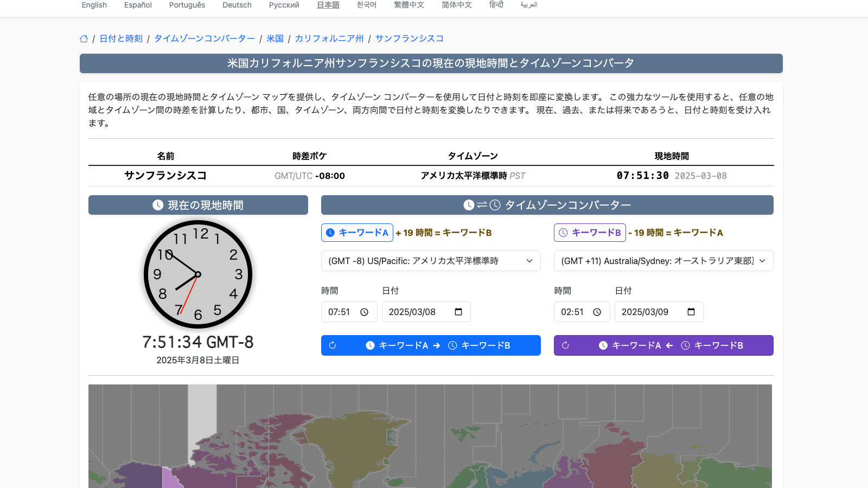Switch language to English
The height and width of the screenshot is (488, 868).
click(94, 5)
